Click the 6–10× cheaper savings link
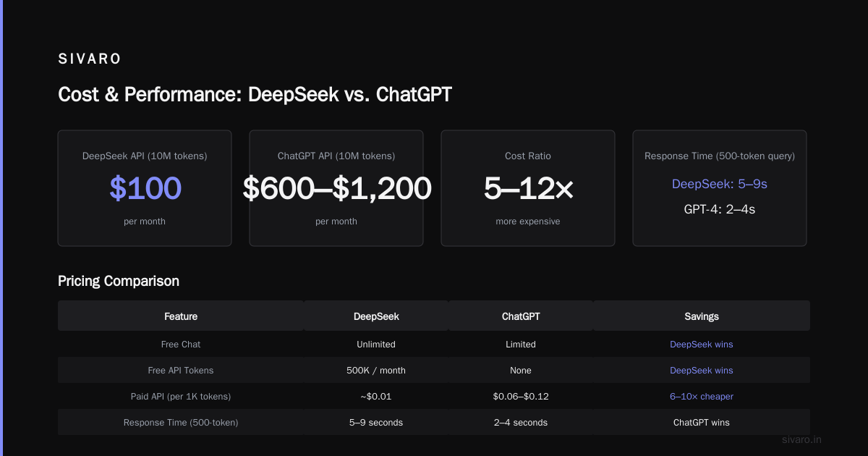Image resolution: width=868 pixels, height=456 pixels. (x=702, y=397)
